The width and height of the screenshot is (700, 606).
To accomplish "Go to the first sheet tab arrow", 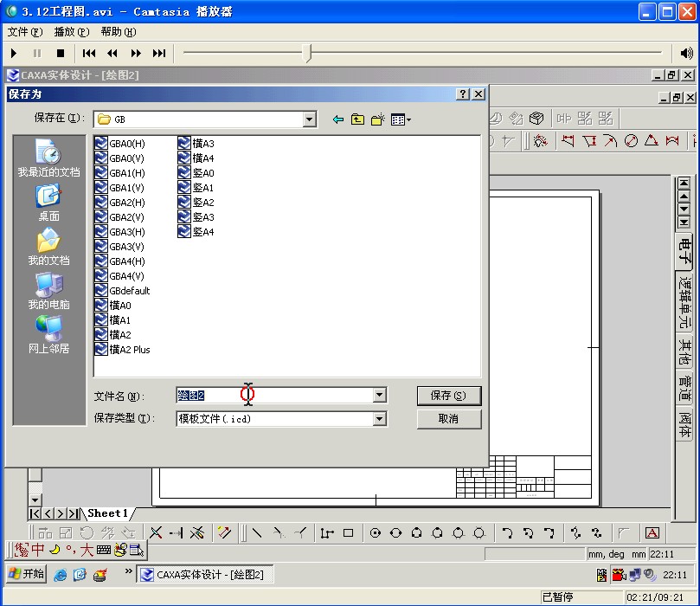I will tap(35, 513).
